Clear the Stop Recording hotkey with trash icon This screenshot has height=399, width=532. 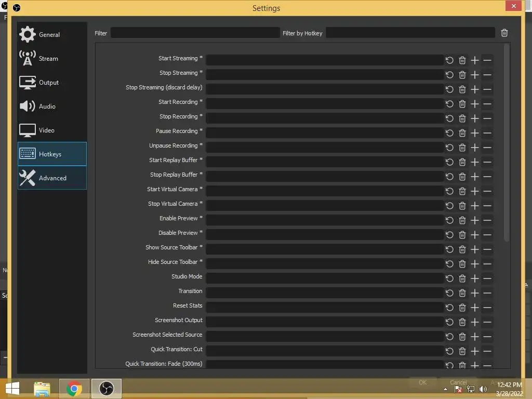462,119
